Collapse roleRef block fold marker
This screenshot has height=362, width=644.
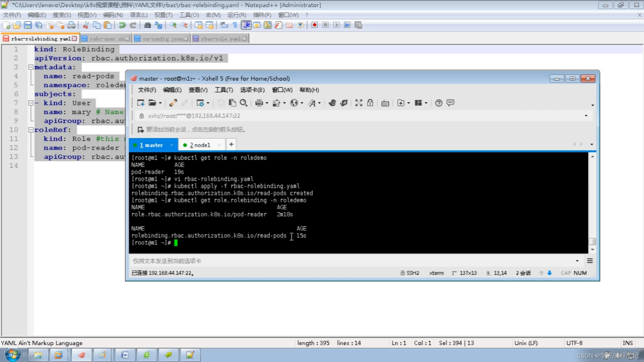pos(31,130)
